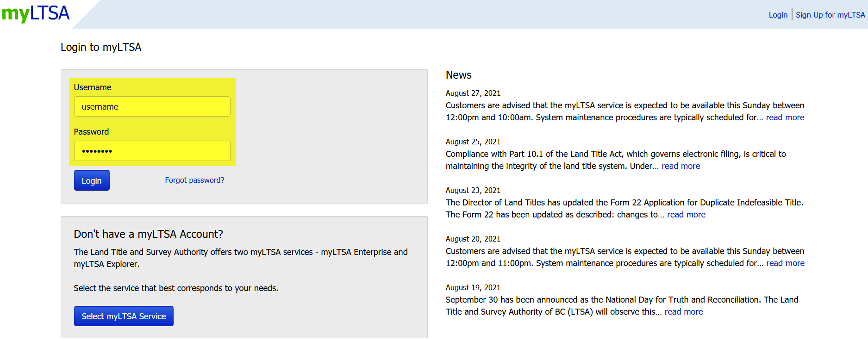Image resolution: width=868 pixels, height=341 pixels.
Task: Click the Password field label
Action: click(x=91, y=132)
